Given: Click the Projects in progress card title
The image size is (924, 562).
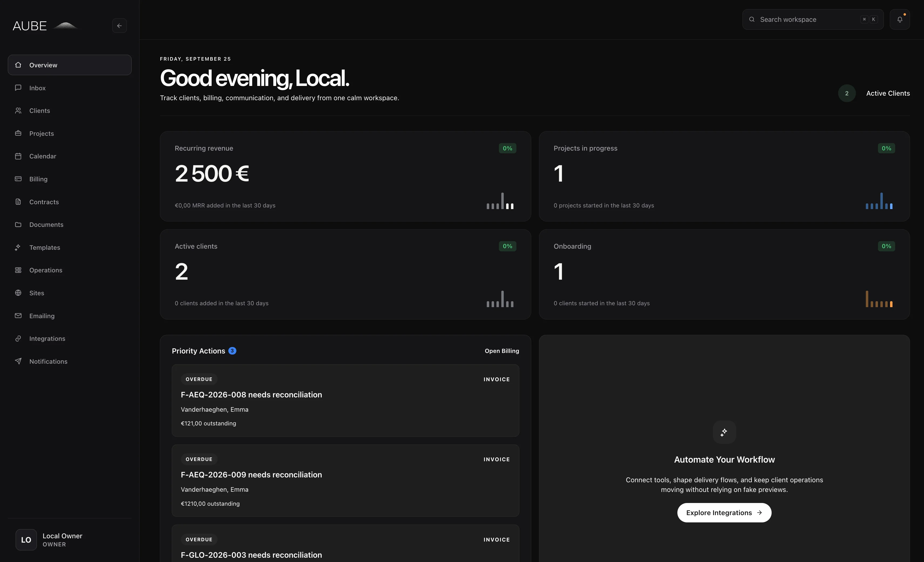Looking at the screenshot, I should click(585, 148).
